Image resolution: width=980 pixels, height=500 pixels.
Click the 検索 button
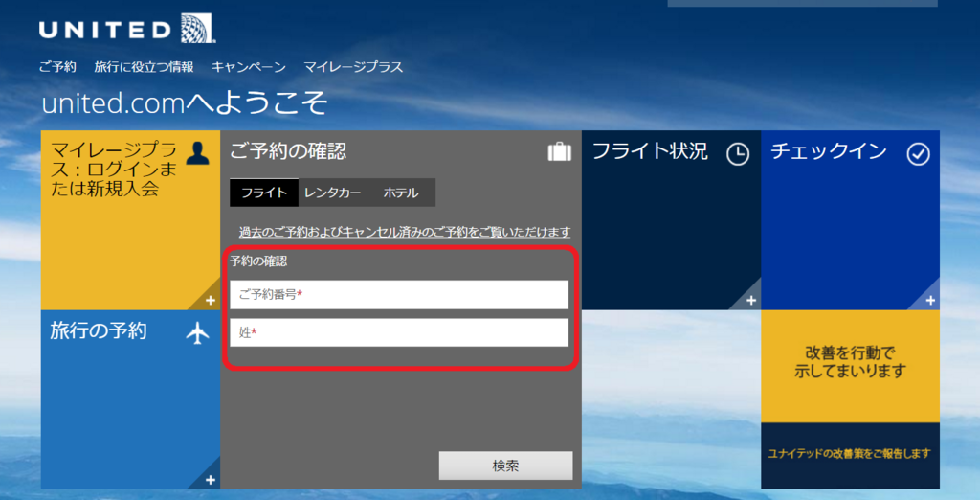[505, 466]
